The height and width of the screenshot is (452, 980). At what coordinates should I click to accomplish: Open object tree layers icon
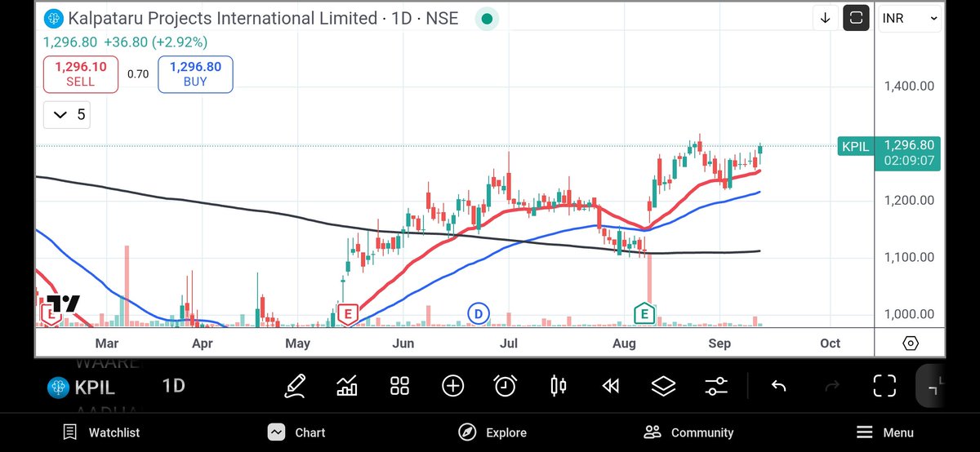[664, 385]
